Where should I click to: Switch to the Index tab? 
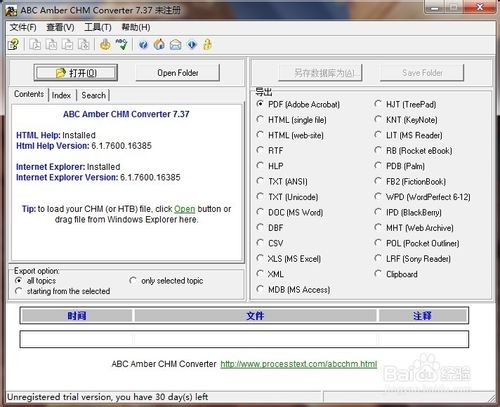[x=61, y=95]
